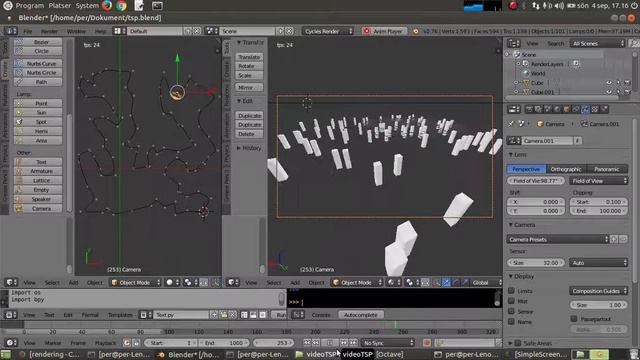Select the World item in the outliner
The height and width of the screenshot is (360, 640).
(x=538, y=73)
